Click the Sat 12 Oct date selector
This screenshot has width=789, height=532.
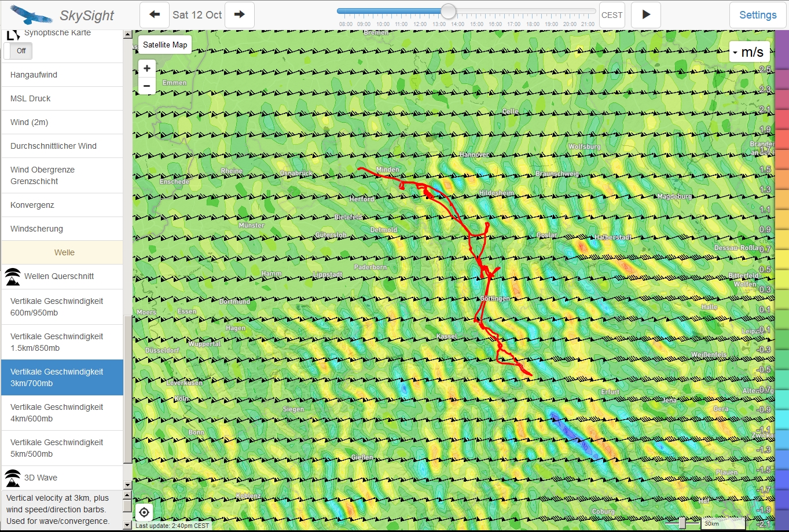197,15
